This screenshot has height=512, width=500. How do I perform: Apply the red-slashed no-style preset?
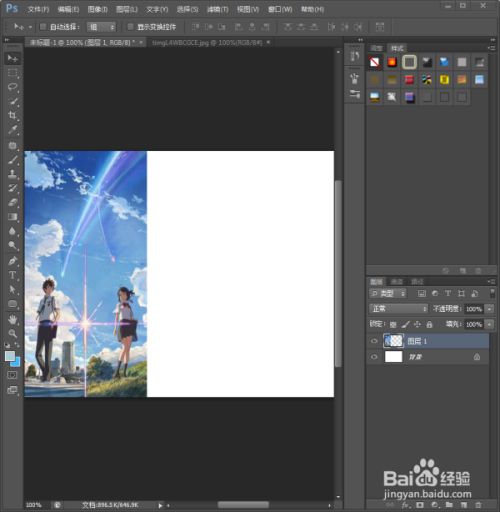tap(375, 62)
